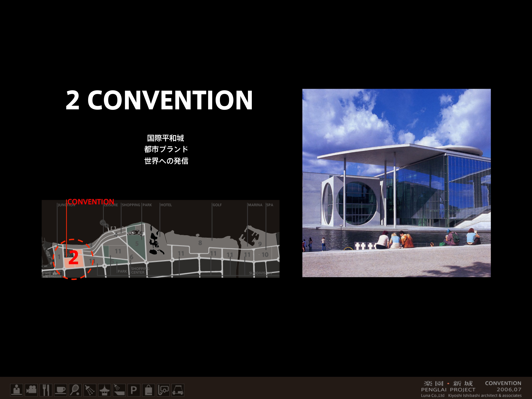Click the HOTEL map label
532x399 pixels.
pos(166,205)
